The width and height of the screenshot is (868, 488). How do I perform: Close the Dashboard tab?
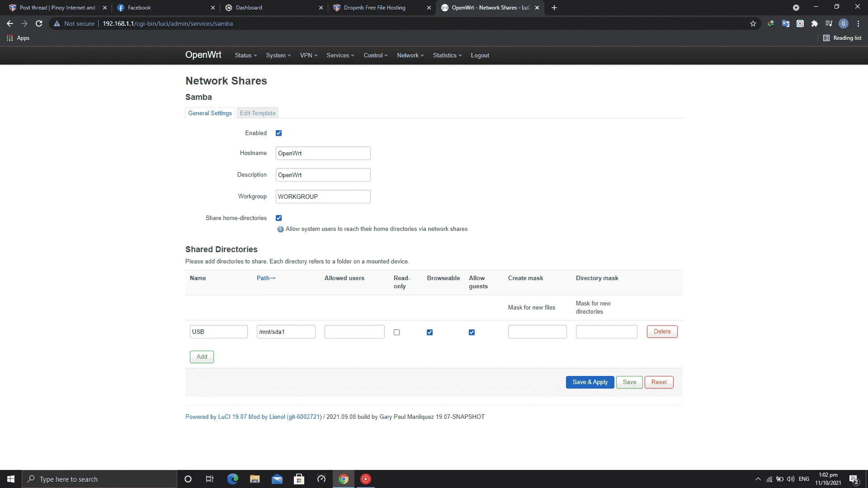point(321,8)
